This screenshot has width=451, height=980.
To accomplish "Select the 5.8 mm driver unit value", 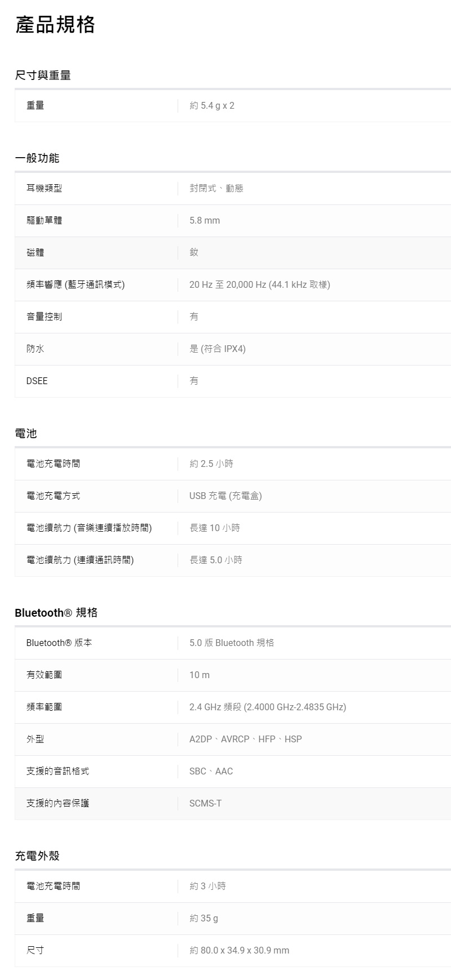I will pyautogui.click(x=205, y=220).
